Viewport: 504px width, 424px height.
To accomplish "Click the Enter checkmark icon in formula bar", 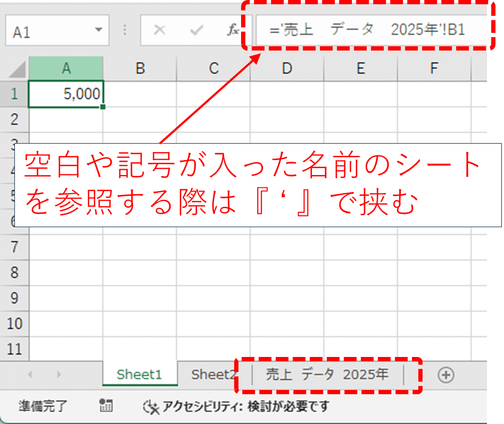I will coord(196,30).
